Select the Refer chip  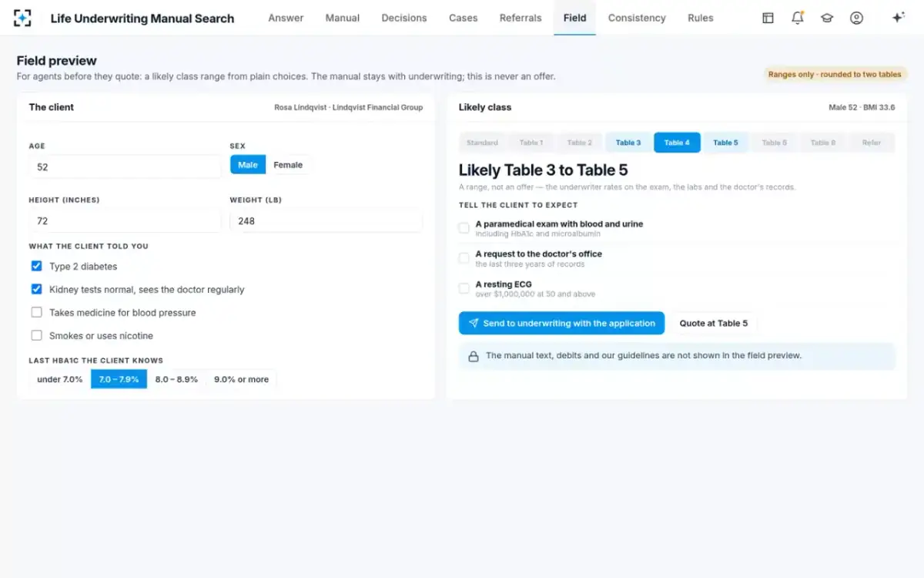pos(872,143)
